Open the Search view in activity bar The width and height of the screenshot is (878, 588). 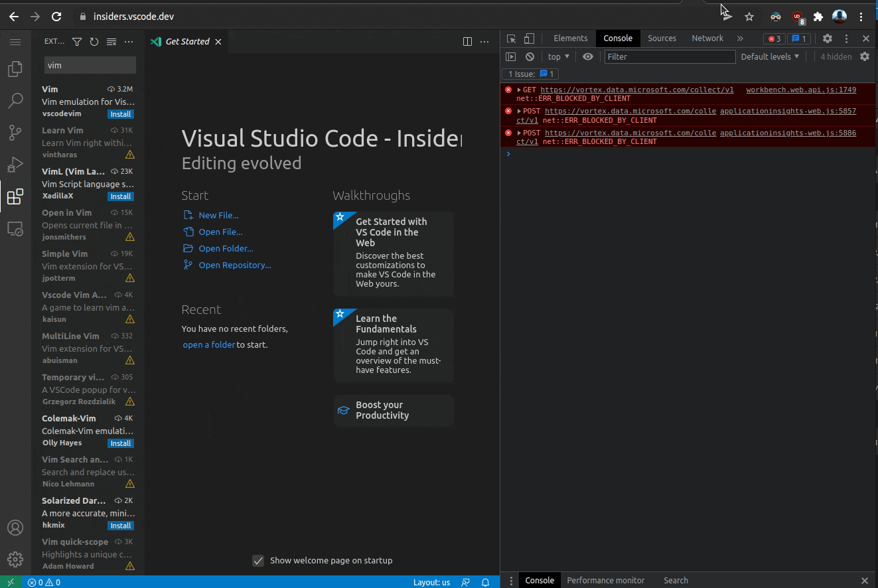tap(15, 101)
